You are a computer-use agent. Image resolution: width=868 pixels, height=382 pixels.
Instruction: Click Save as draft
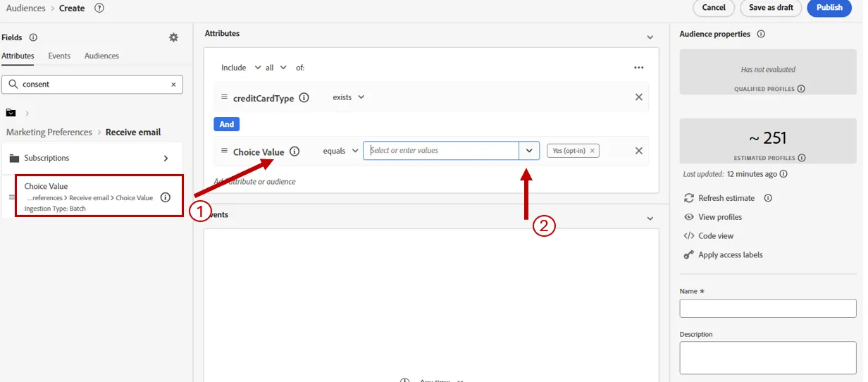[x=771, y=8]
